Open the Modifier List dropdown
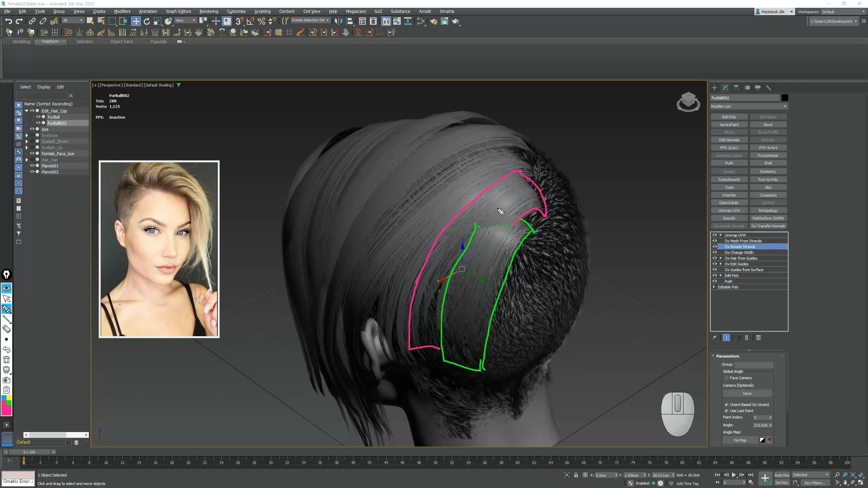 pos(749,106)
